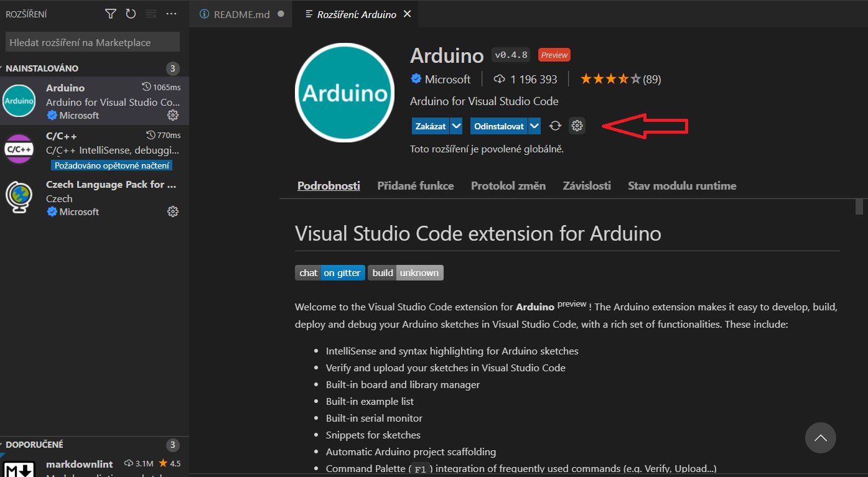
Task: Switch to the README.md tab
Action: click(x=241, y=14)
